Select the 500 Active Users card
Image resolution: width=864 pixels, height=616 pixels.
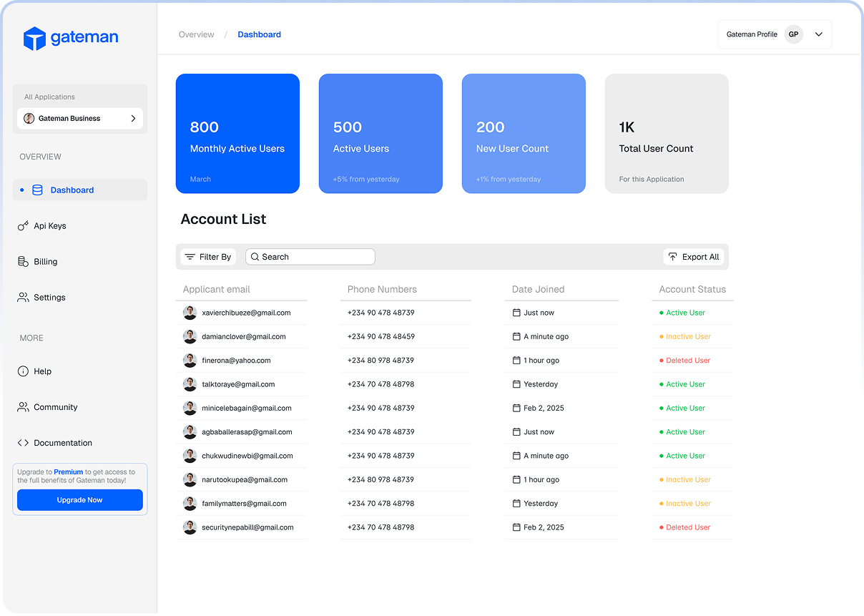click(x=381, y=134)
